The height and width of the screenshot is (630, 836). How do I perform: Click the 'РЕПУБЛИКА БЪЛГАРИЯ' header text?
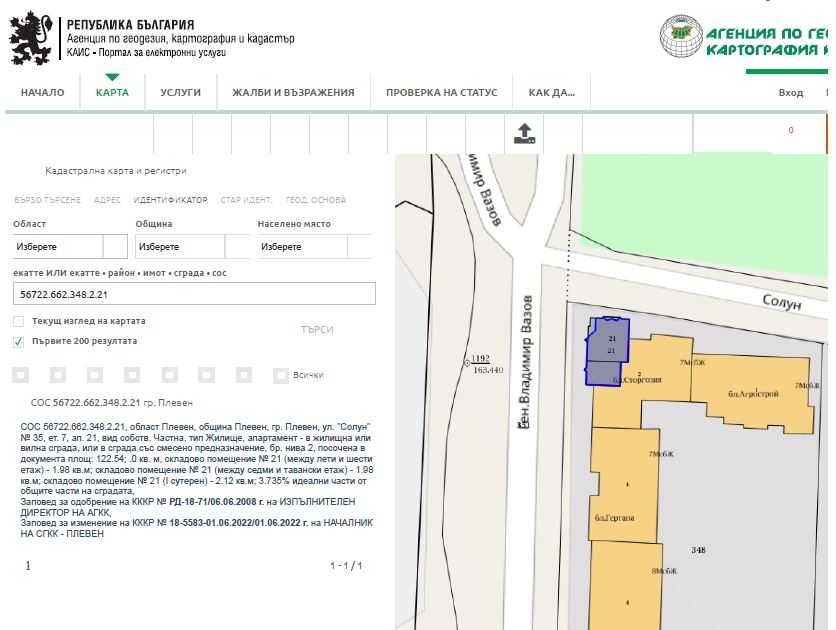[x=130, y=25]
